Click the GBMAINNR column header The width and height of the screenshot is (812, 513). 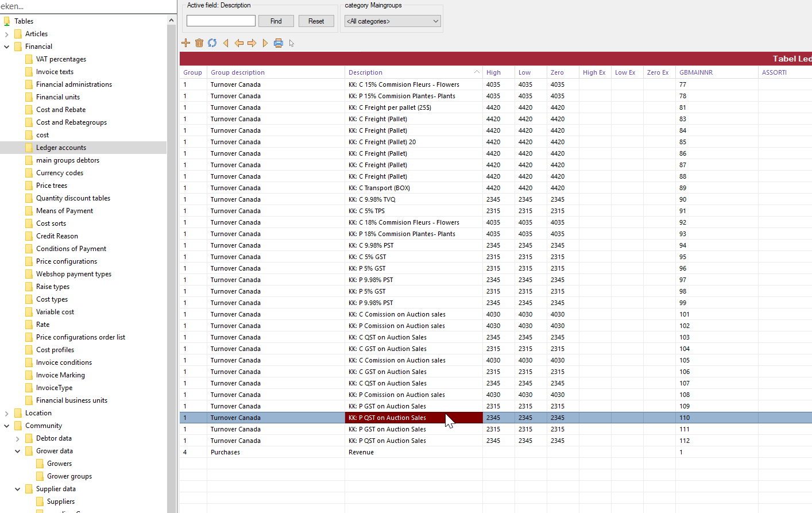[x=695, y=72]
